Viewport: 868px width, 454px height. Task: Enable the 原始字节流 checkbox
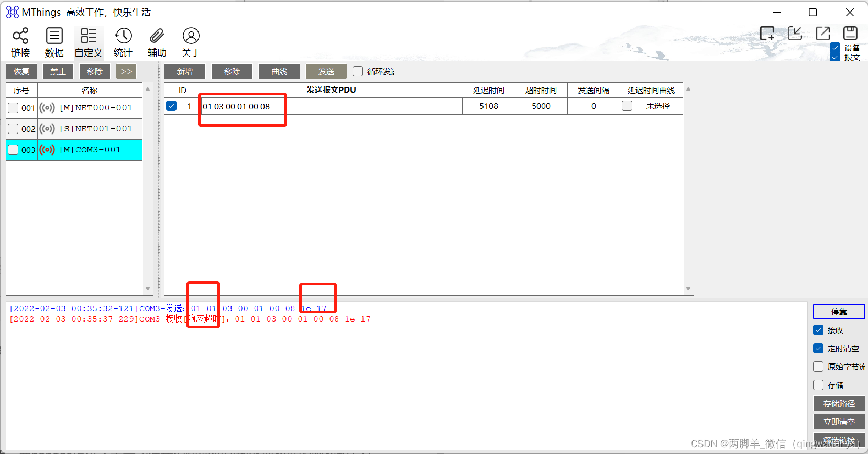[x=818, y=367]
